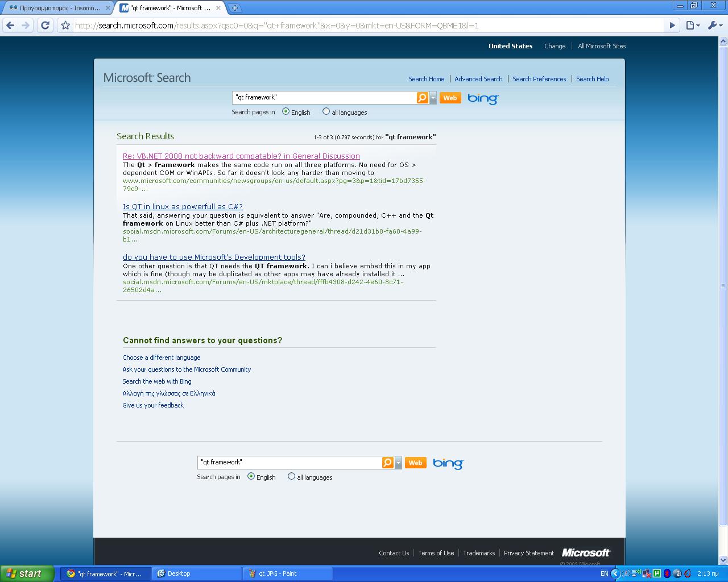Click 'Give us your feedback'
This screenshot has height=582, width=728.
(x=153, y=405)
